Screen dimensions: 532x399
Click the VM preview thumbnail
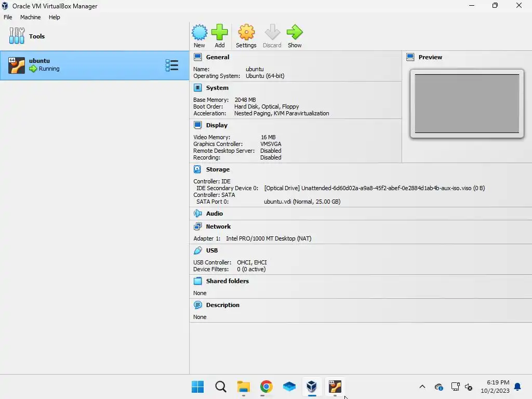click(467, 103)
